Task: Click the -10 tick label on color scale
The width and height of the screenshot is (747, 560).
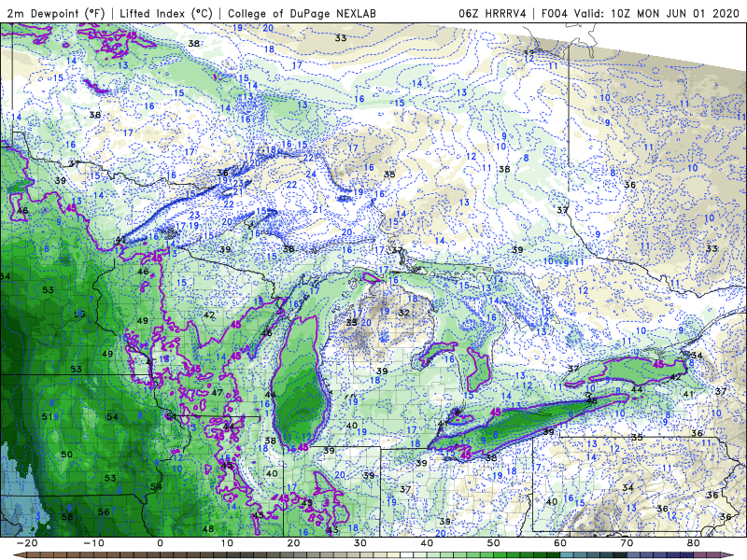Action: (92, 543)
